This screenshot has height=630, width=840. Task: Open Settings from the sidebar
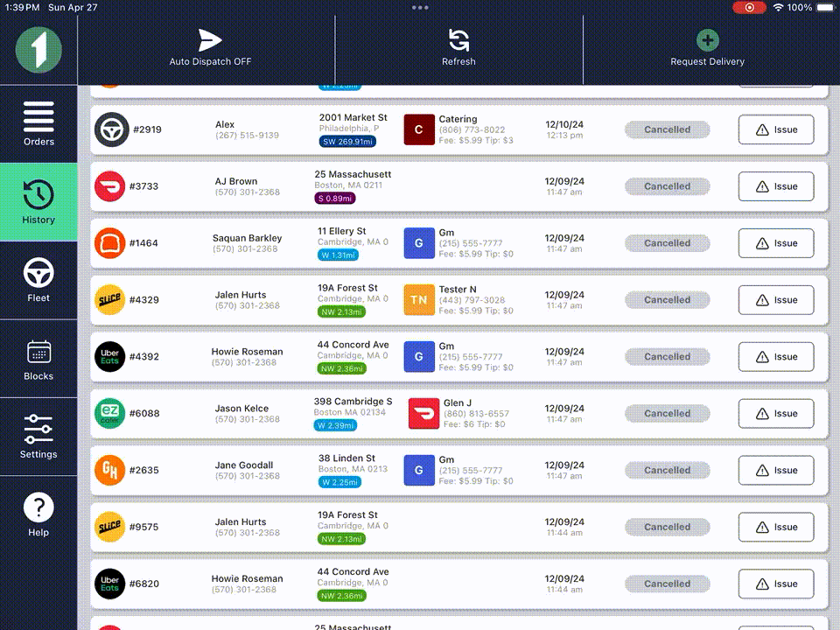[x=38, y=437]
